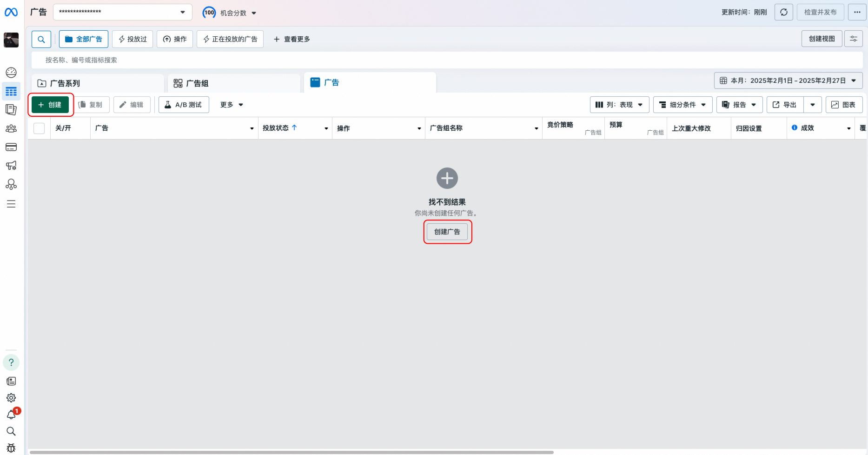This screenshot has width=868, height=455.
Task: Open the top-right three-dots more menu
Action: point(857,12)
